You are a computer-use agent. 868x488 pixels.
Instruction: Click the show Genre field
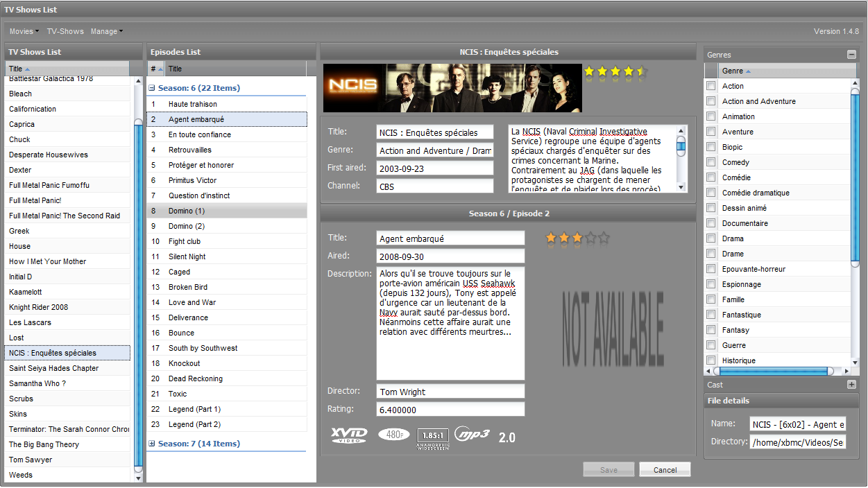click(435, 150)
